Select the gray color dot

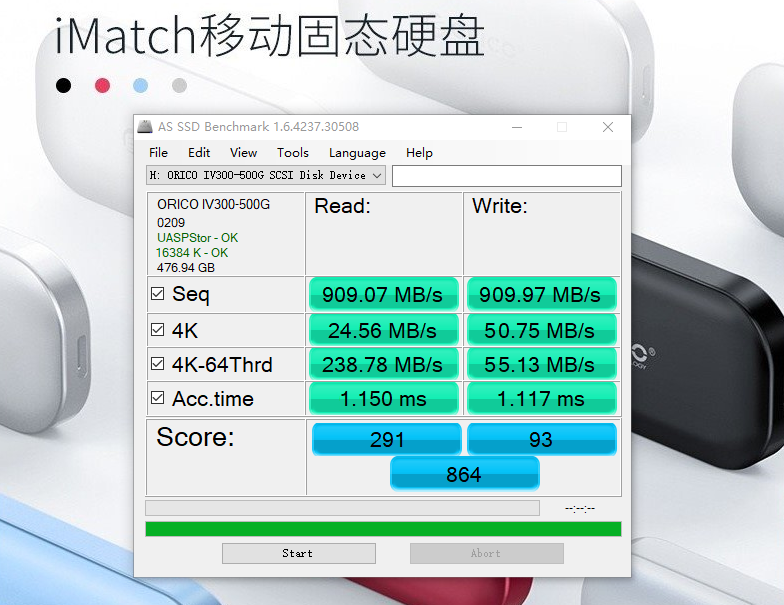click(180, 86)
